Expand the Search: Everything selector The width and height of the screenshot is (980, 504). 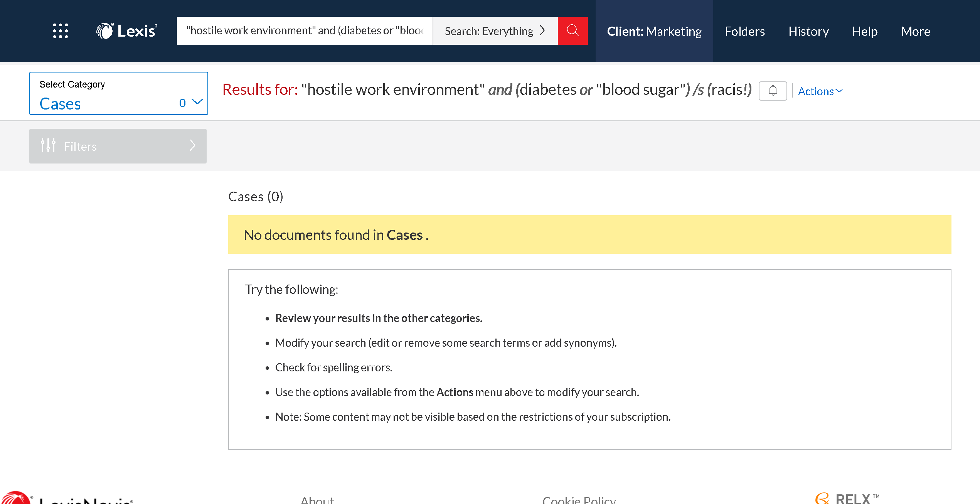tap(495, 31)
